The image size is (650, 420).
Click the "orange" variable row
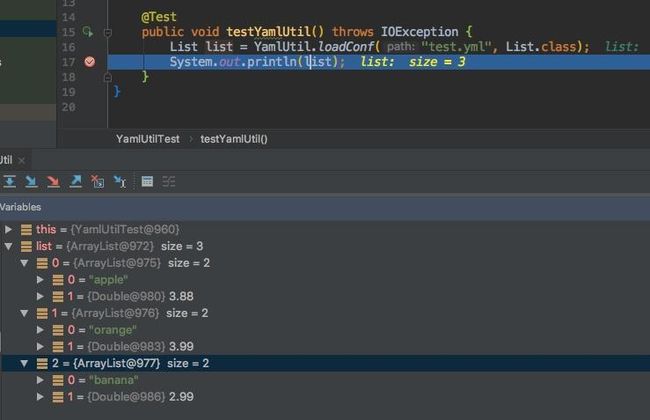pos(325,330)
